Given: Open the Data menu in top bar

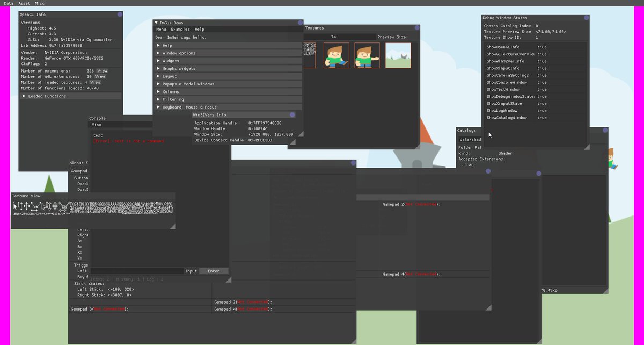Looking at the screenshot, I should point(9,3).
